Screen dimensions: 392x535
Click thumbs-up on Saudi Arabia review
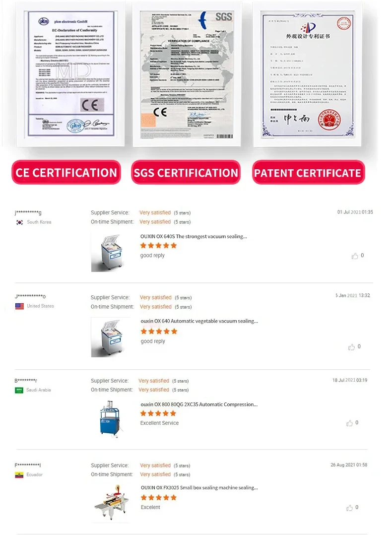click(x=349, y=423)
